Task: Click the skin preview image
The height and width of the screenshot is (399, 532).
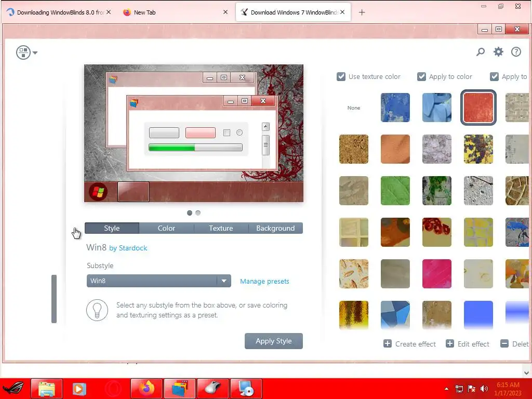Action: pos(194,134)
